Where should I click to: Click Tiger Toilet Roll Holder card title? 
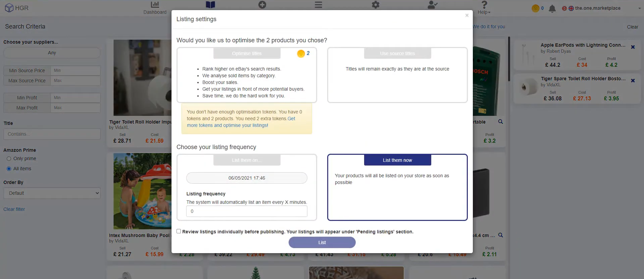pyautogui.click(x=140, y=122)
